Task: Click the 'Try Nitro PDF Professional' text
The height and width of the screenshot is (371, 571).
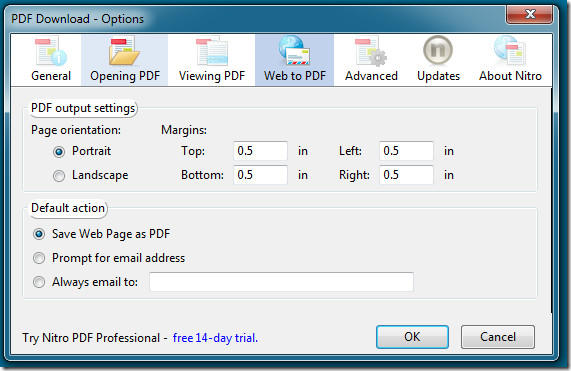Action: tap(91, 338)
